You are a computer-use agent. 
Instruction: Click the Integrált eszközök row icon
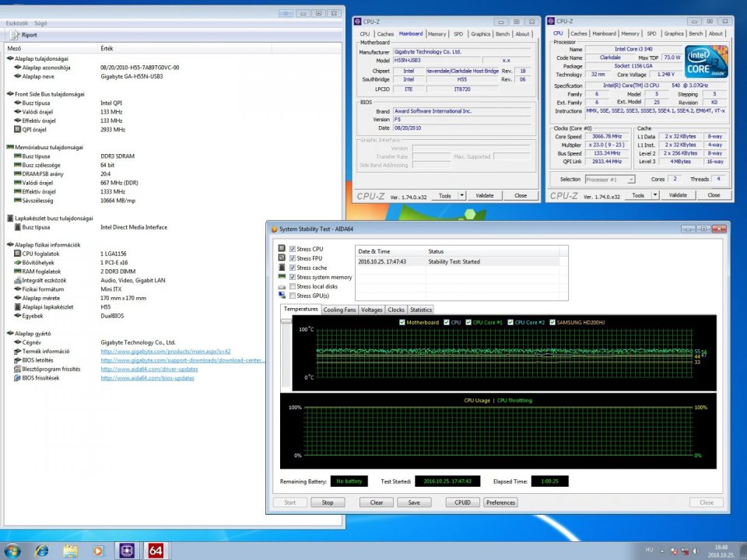(17, 281)
